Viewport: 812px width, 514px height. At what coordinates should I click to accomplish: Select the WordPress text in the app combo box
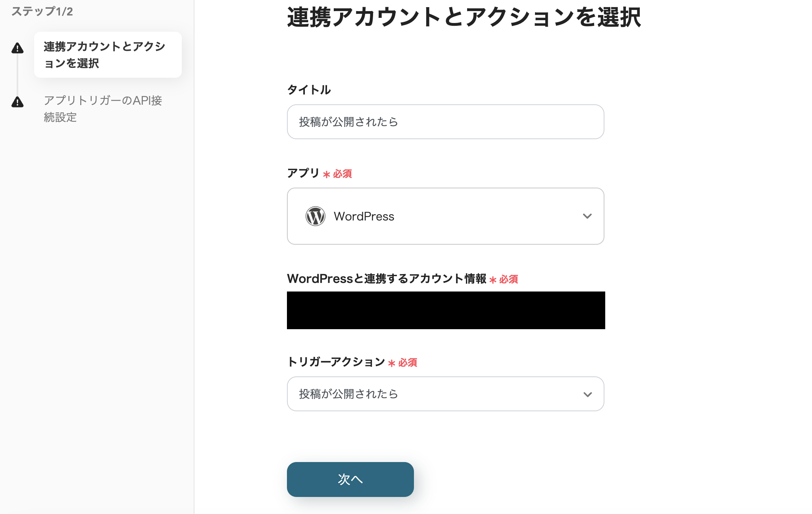click(364, 217)
